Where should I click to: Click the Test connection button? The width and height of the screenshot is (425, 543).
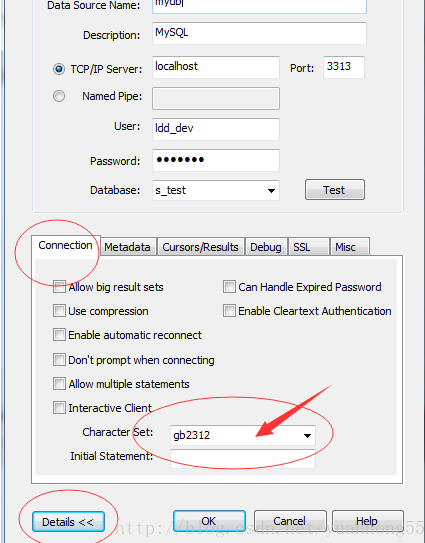335,190
